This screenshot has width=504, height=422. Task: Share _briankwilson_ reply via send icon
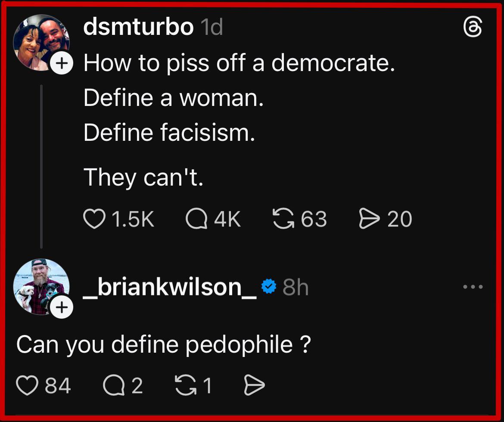tap(254, 385)
